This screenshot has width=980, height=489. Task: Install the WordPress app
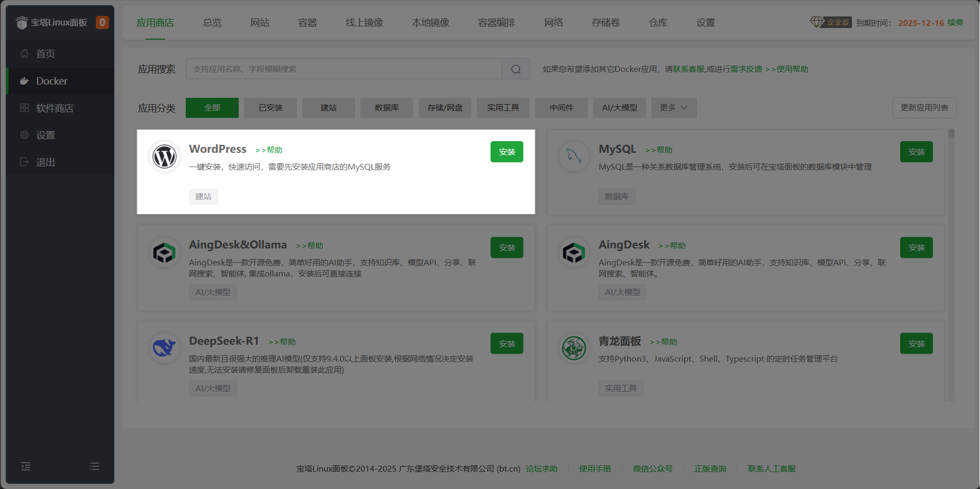click(x=506, y=152)
